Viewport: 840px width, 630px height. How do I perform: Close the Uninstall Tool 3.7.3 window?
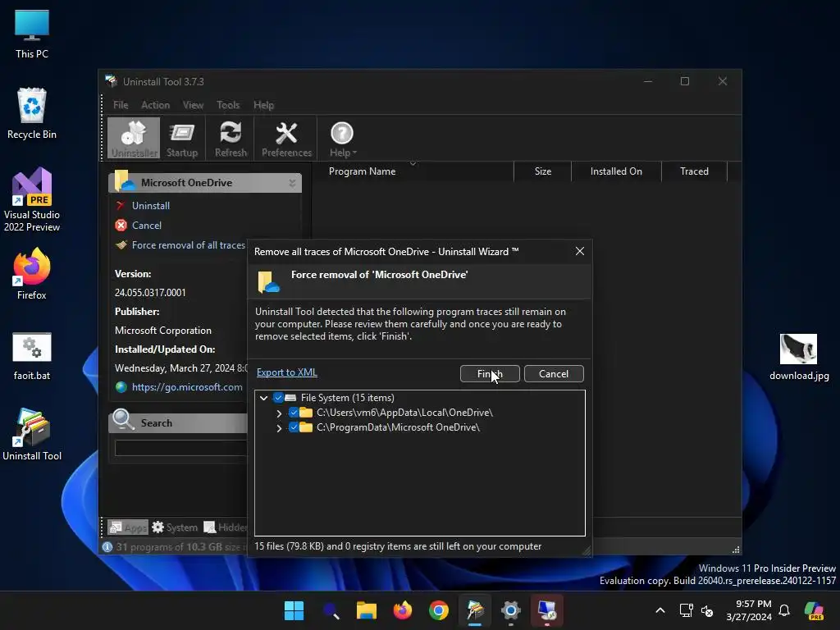723,81
